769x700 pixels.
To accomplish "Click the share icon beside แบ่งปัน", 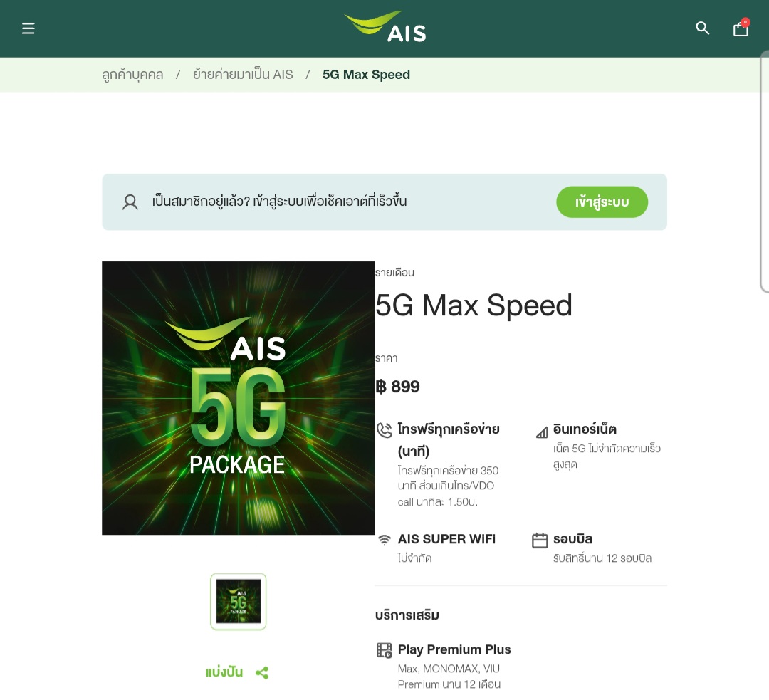I will [x=262, y=672].
